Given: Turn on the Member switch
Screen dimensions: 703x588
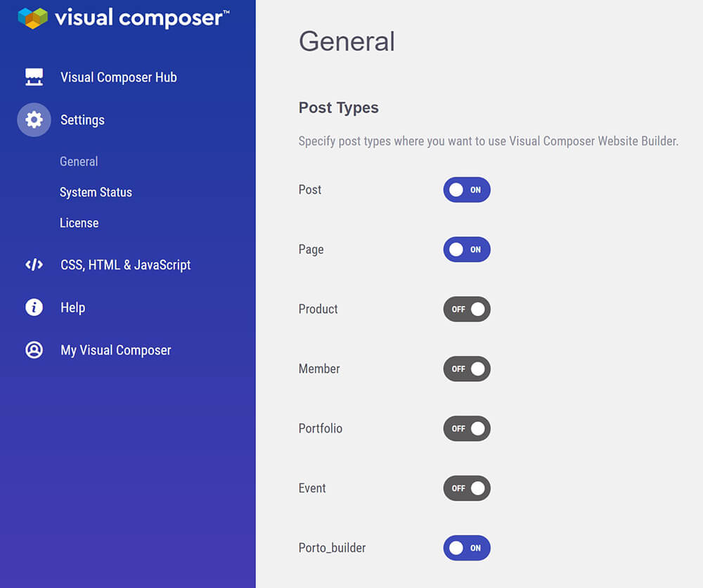Looking at the screenshot, I should pos(467,369).
